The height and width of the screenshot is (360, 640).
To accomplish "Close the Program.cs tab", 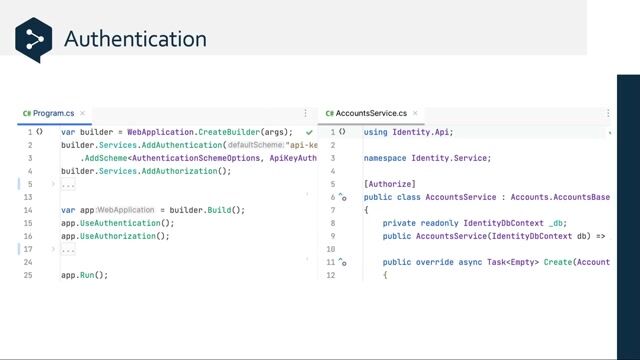I will point(82,113).
